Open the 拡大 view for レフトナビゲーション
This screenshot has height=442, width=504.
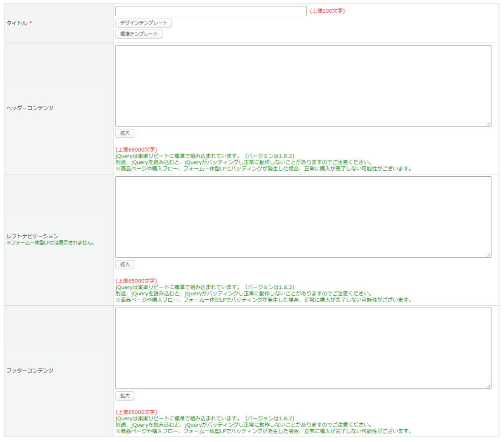click(x=124, y=264)
